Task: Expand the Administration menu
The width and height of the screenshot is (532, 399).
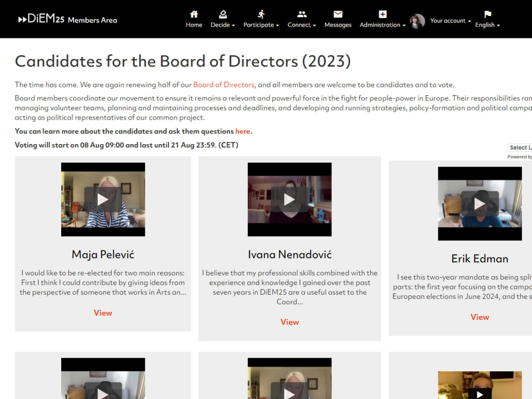Action: point(383,25)
